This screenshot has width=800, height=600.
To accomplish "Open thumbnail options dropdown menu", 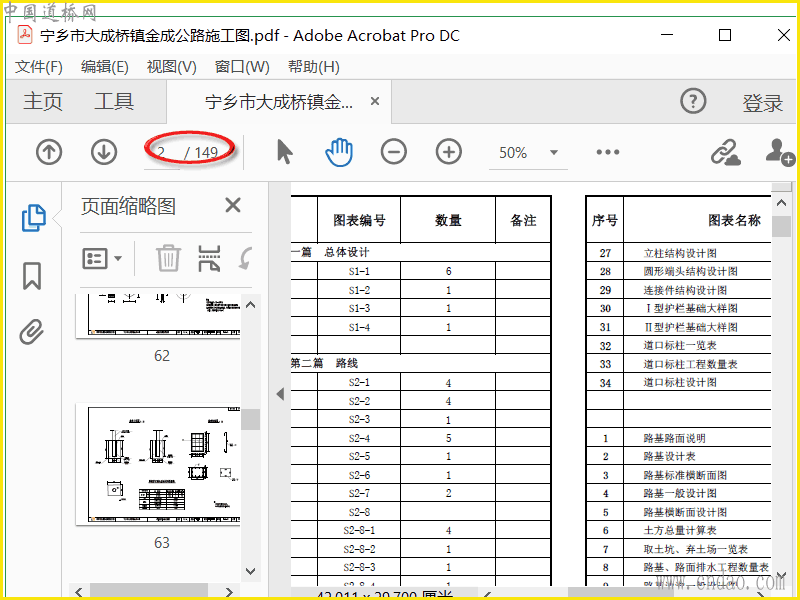I will [x=102, y=259].
